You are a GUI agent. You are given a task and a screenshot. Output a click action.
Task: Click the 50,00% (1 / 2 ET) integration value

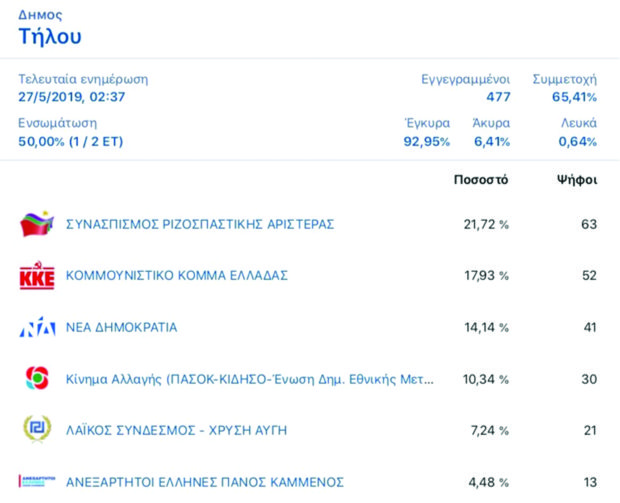70,142
